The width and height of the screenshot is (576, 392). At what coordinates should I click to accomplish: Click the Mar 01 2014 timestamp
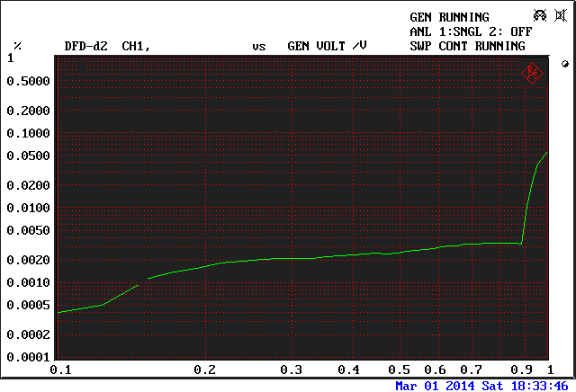click(481, 386)
